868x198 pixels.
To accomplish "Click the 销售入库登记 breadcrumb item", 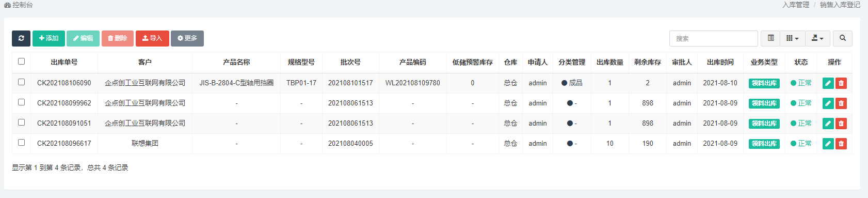I will (840, 5).
